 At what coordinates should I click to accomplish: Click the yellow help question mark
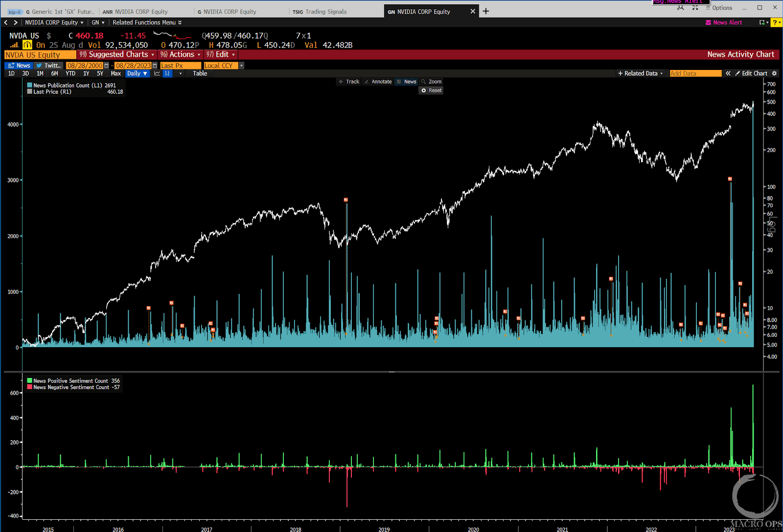[776, 22]
